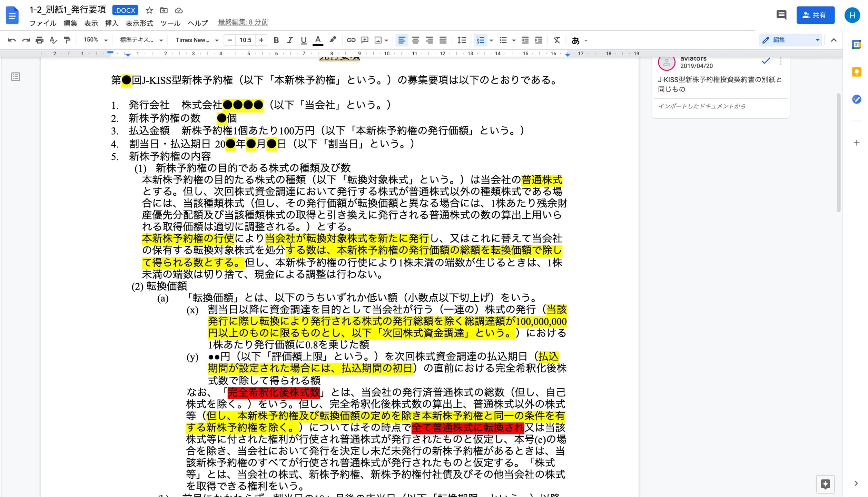Expand the 編集 editing mode dropdown
The height and width of the screenshot is (497, 868).
(x=817, y=40)
